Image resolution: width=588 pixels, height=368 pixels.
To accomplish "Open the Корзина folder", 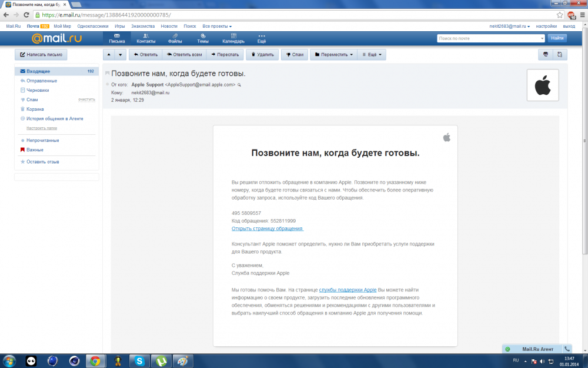I will coord(35,109).
